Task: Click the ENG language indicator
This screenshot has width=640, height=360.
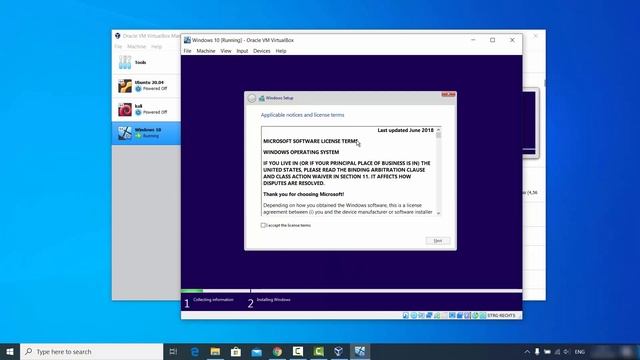Action: [580, 351]
